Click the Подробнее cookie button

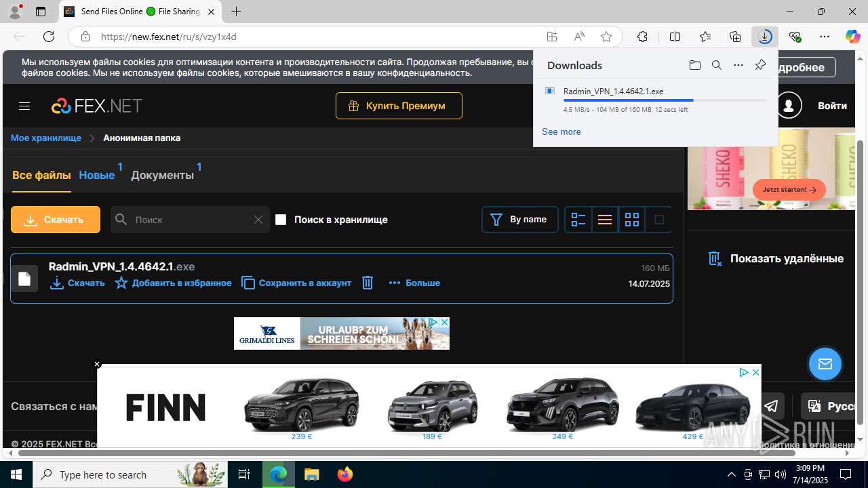point(802,67)
